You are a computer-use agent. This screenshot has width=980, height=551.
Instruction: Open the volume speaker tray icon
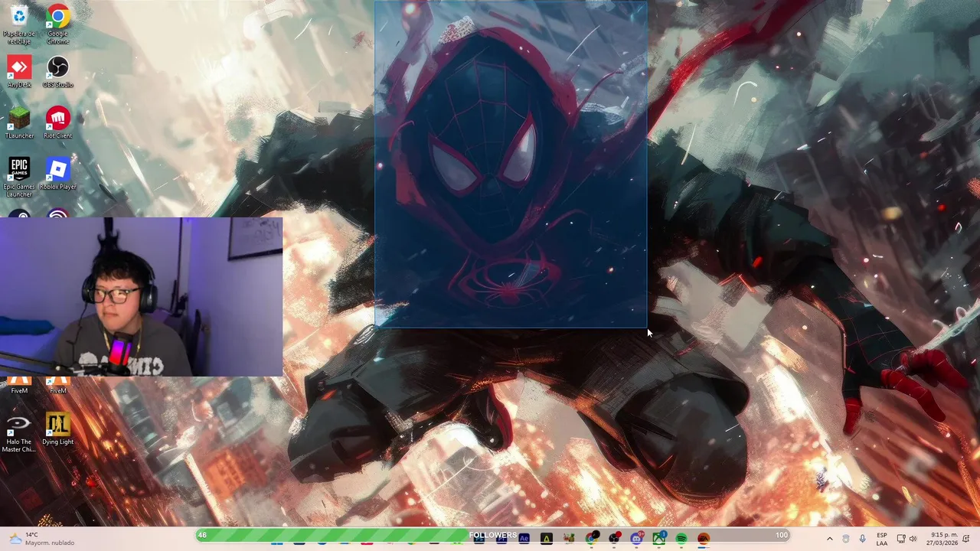[913, 539]
